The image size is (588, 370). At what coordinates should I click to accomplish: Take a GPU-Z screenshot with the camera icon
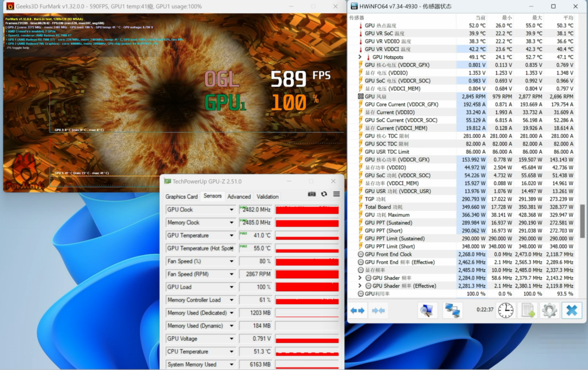click(x=312, y=194)
